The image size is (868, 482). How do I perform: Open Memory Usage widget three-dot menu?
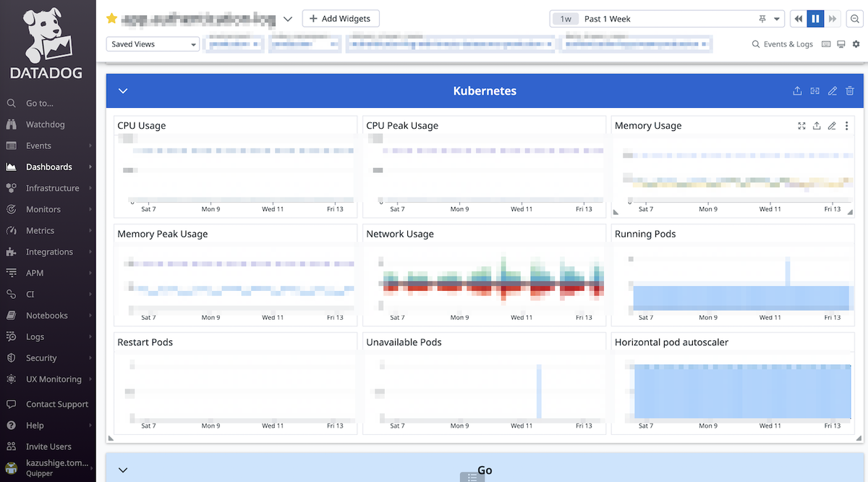click(846, 126)
